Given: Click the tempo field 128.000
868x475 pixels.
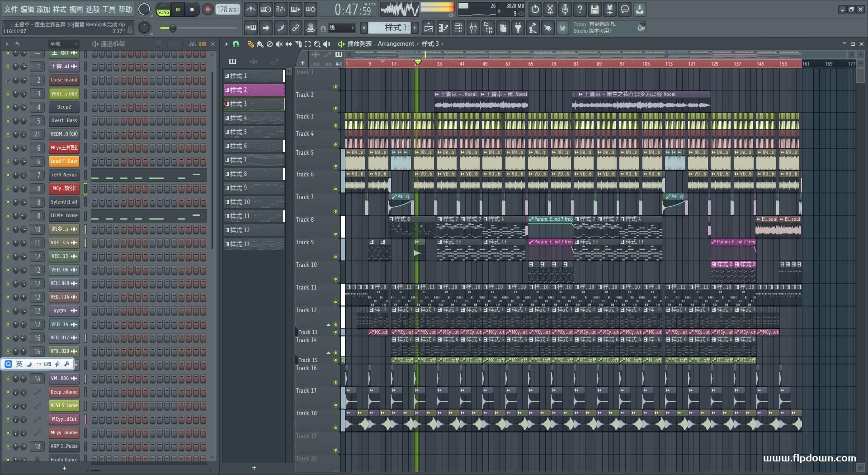Looking at the screenshot, I should pyautogui.click(x=228, y=9).
